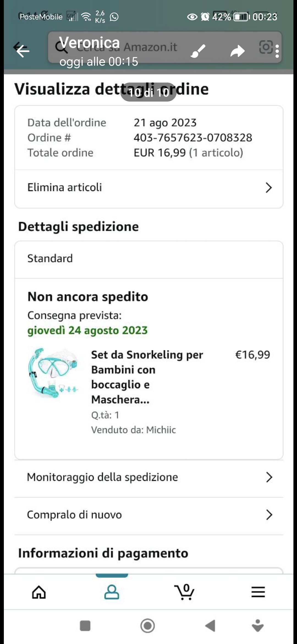
Task: Tap the Veronica sender name
Action: (x=89, y=43)
